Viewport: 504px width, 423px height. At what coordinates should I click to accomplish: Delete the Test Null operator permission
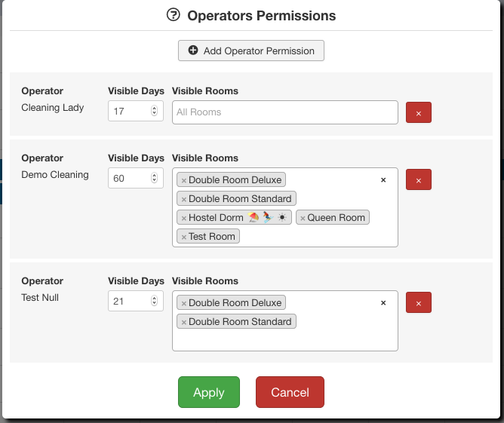419,302
